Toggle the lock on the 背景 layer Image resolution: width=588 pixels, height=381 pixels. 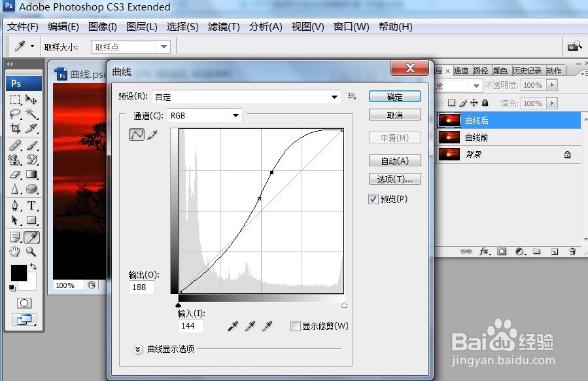(567, 154)
